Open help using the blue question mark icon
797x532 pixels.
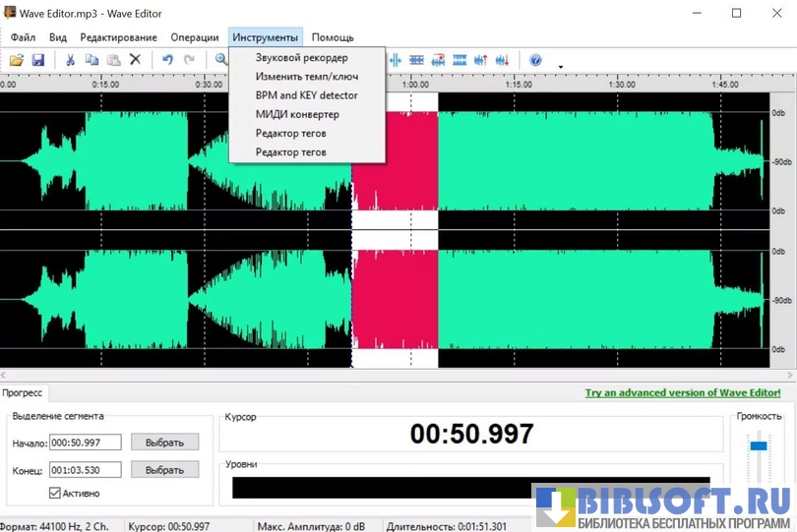535,60
